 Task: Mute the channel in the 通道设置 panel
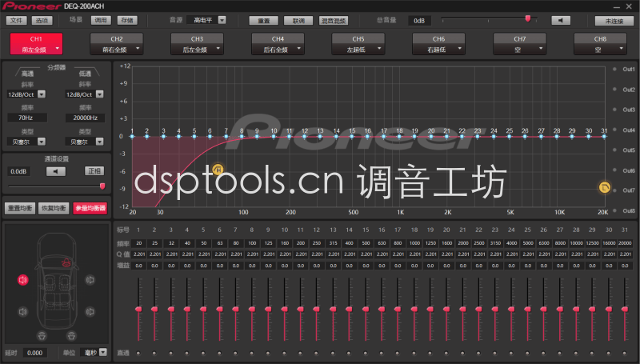click(56, 171)
